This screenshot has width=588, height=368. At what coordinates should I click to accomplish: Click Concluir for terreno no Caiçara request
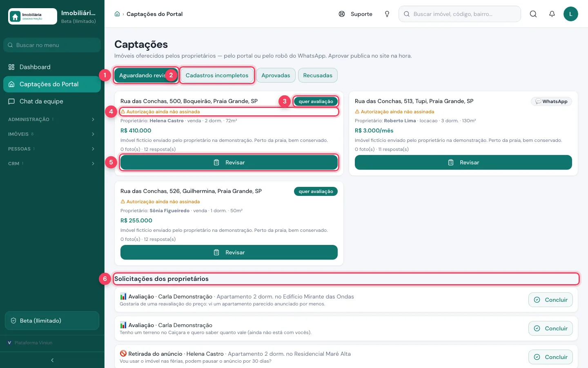(x=550, y=328)
